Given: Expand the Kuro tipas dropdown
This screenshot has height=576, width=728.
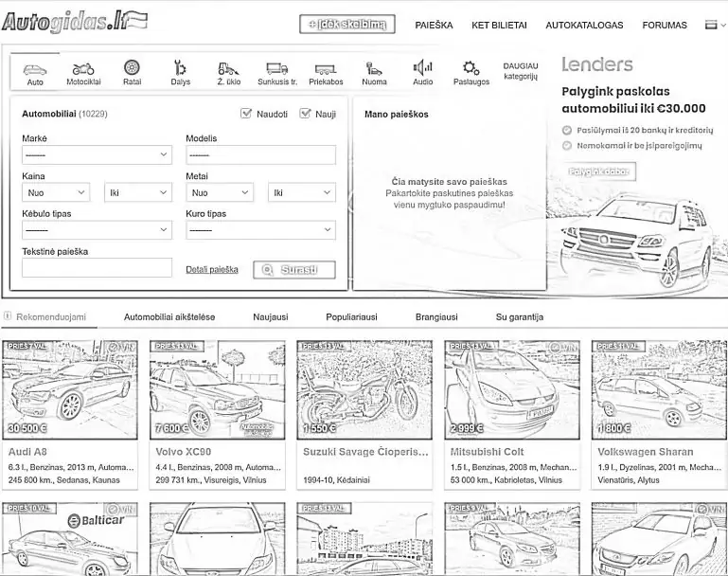Looking at the screenshot, I should (x=261, y=230).
